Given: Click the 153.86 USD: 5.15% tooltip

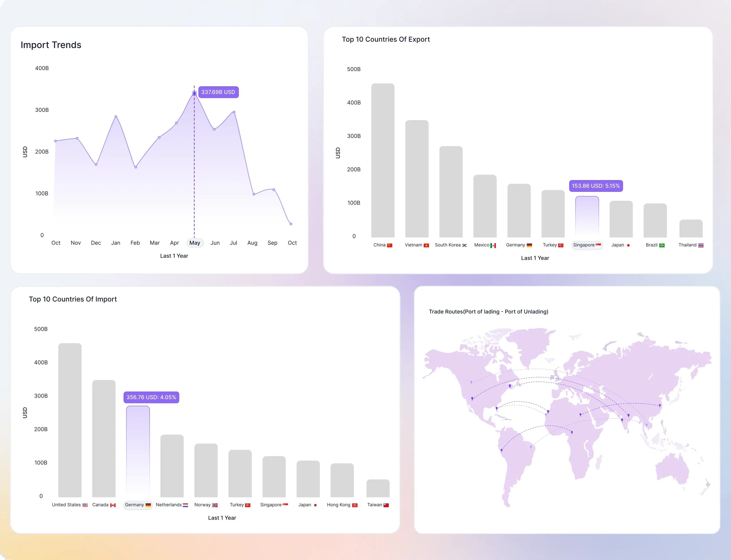Looking at the screenshot, I should coord(596,186).
